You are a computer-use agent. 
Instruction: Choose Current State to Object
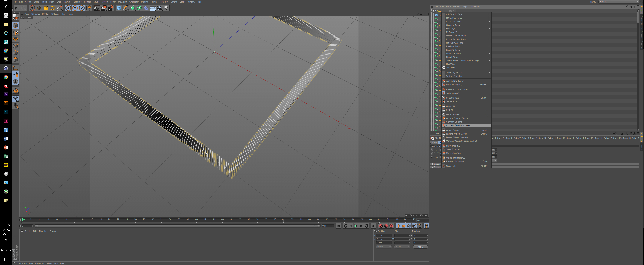466,118
